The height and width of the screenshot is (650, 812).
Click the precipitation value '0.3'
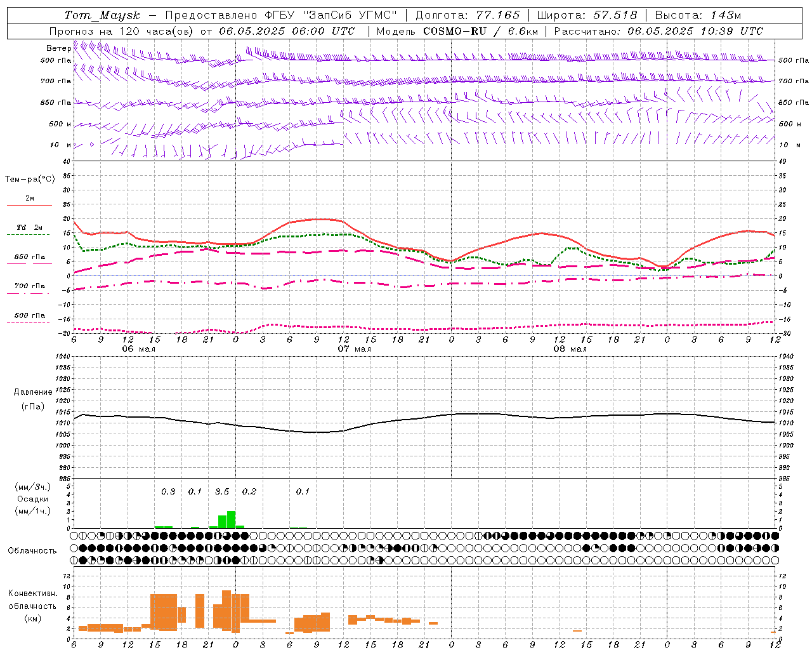[168, 492]
